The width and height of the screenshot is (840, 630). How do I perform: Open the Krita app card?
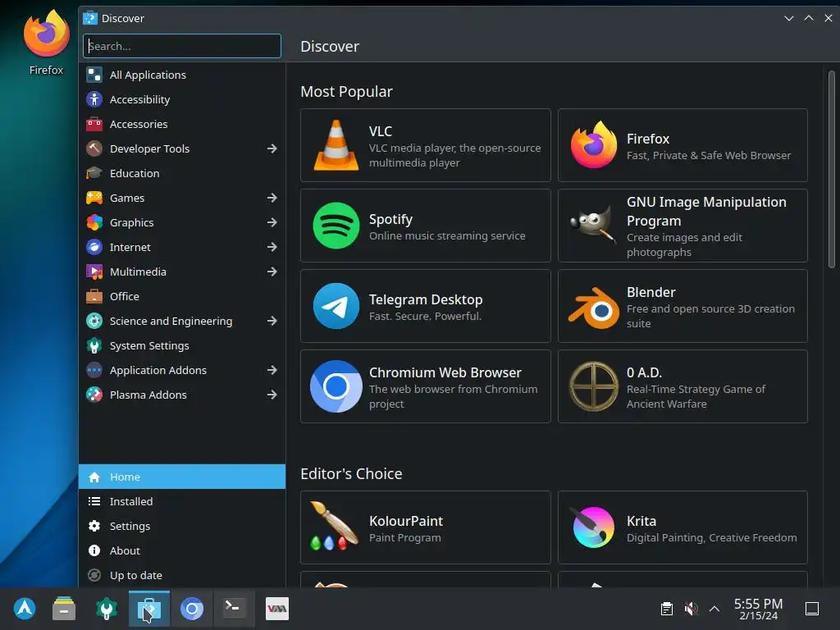(x=682, y=527)
